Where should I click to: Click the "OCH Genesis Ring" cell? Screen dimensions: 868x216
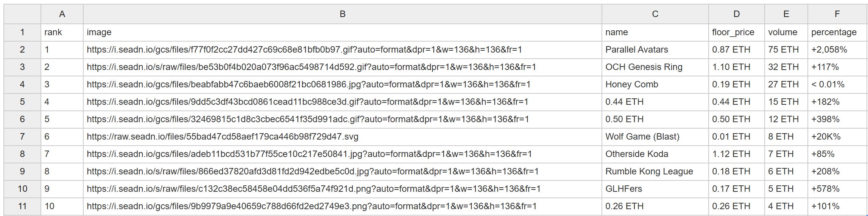[x=644, y=67]
